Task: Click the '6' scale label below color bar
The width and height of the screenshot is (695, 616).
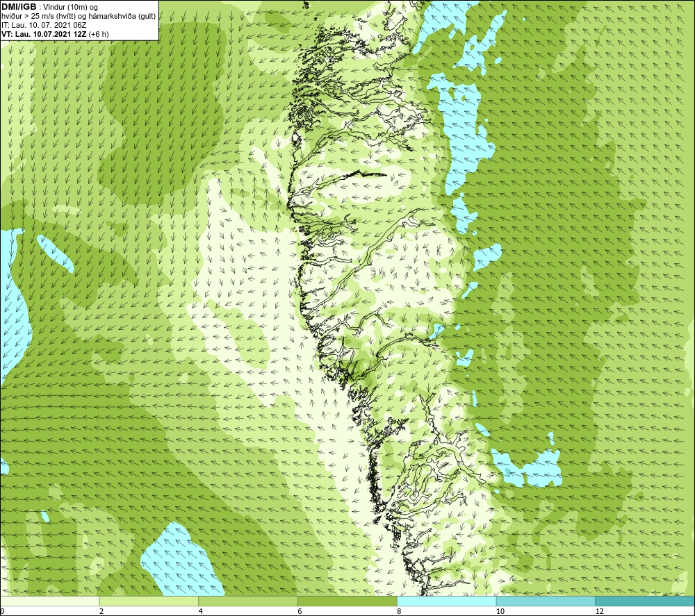Action: [x=300, y=612]
